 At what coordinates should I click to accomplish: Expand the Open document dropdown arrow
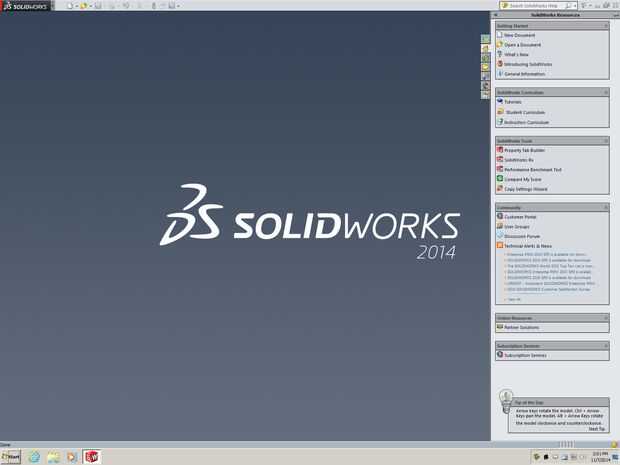click(91, 6)
